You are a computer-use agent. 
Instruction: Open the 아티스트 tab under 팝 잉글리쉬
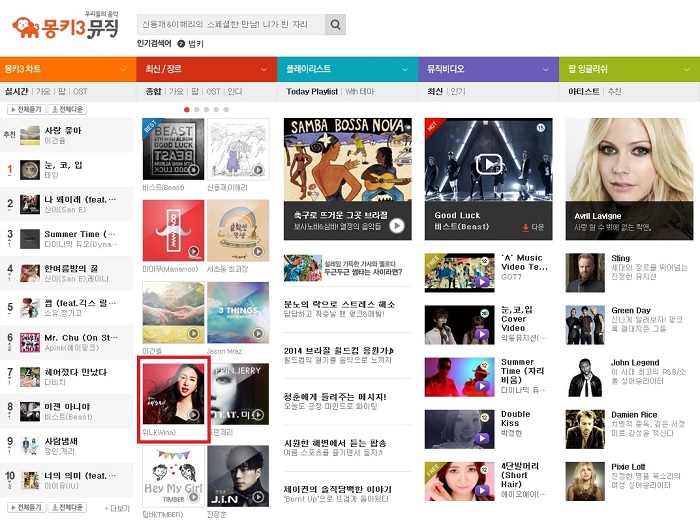pos(584,92)
